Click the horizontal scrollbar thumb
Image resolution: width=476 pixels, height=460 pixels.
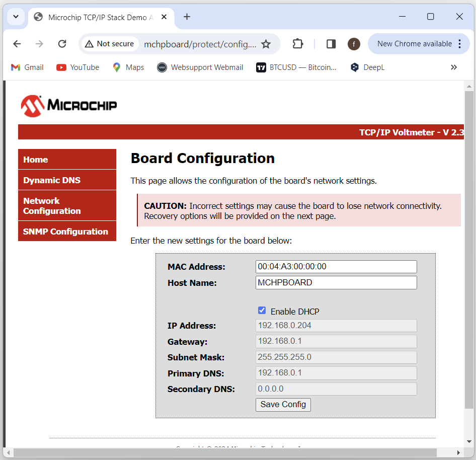pos(225,453)
